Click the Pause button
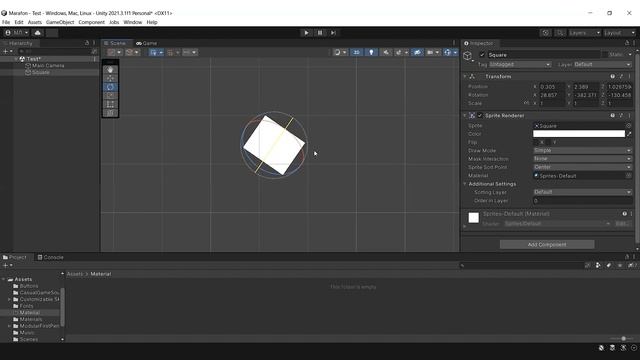Image resolution: width=640 pixels, height=360 pixels. pos(320,33)
